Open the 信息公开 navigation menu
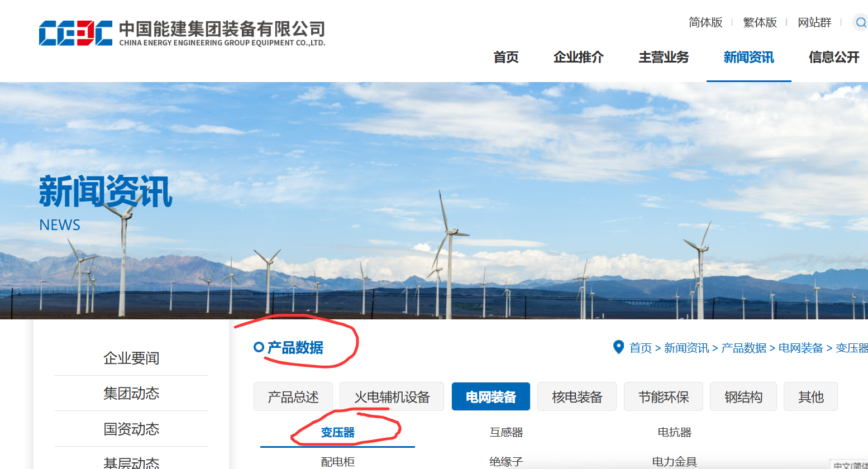The height and width of the screenshot is (469, 868). click(x=834, y=57)
